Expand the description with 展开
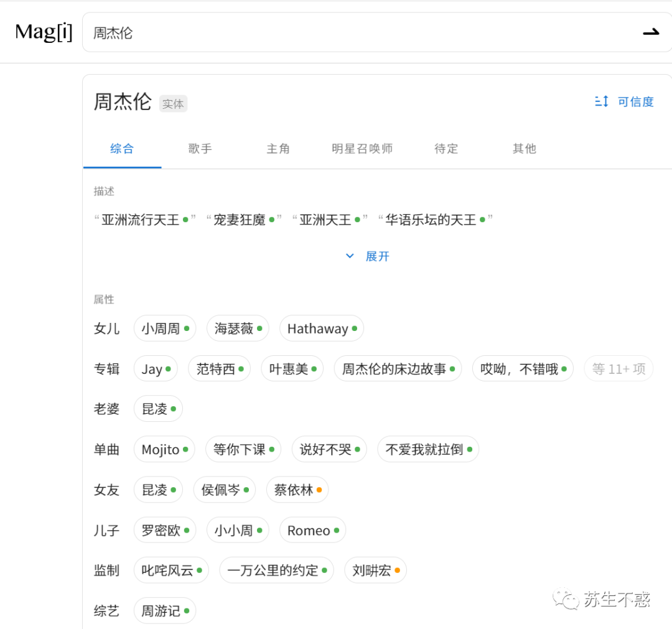This screenshot has height=629, width=672. click(x=377, y=256)
